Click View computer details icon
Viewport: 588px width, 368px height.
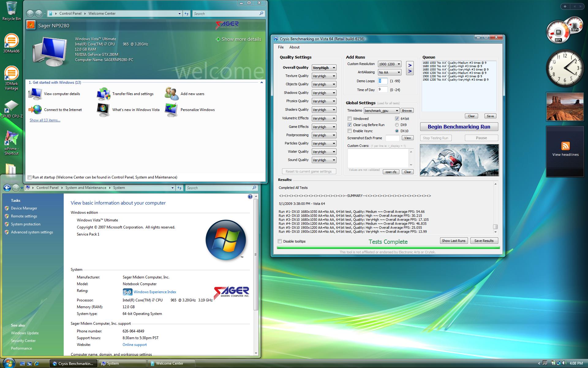35,94
